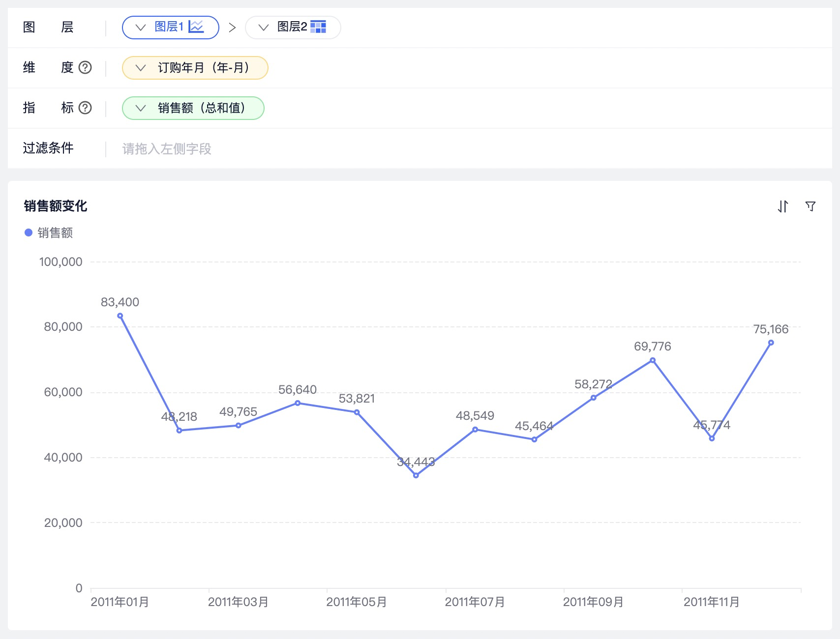Viewport: 840px width, 639px height.
Task: Click the 2011年01月 axis label
Action: (x=120, y=602)
